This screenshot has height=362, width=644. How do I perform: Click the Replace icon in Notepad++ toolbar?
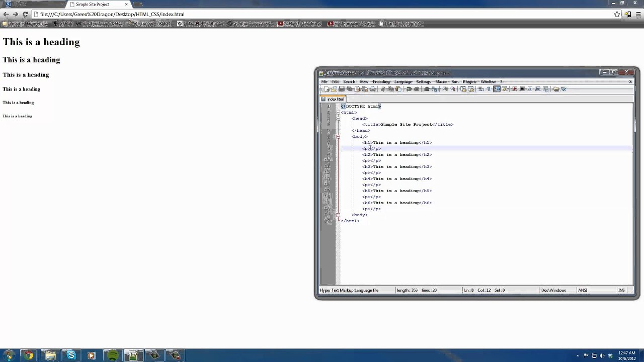coord(435,89)
